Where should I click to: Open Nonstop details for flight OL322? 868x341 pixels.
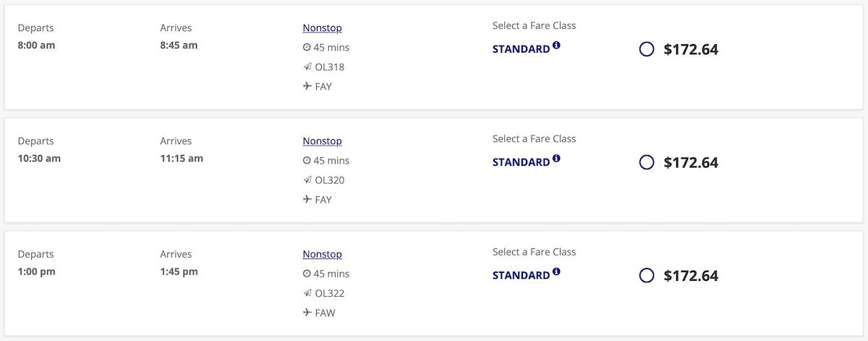tap(322, 254)
